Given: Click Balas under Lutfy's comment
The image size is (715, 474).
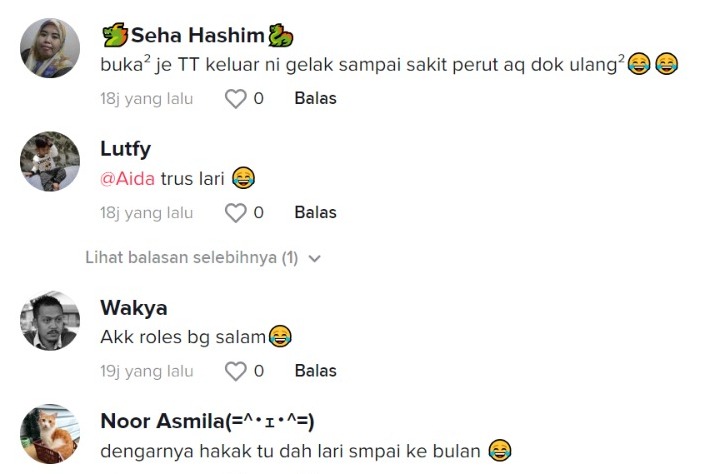Looking at the screenshot, I should 315,213.
